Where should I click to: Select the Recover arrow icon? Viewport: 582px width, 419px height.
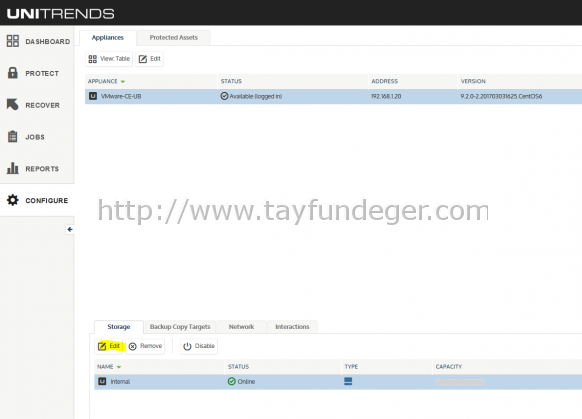pos(12,105)
